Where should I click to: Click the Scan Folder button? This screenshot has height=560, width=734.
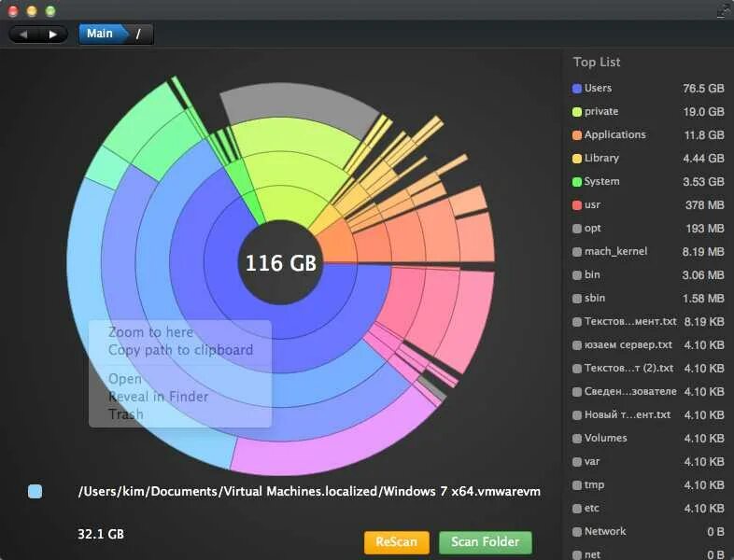pos(486,542)
